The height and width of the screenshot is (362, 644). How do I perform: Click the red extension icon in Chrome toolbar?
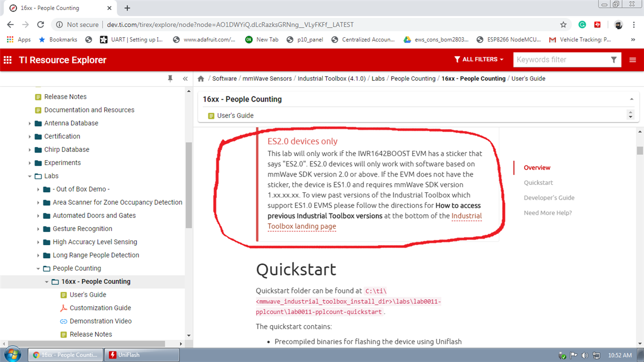click(597, 25)
